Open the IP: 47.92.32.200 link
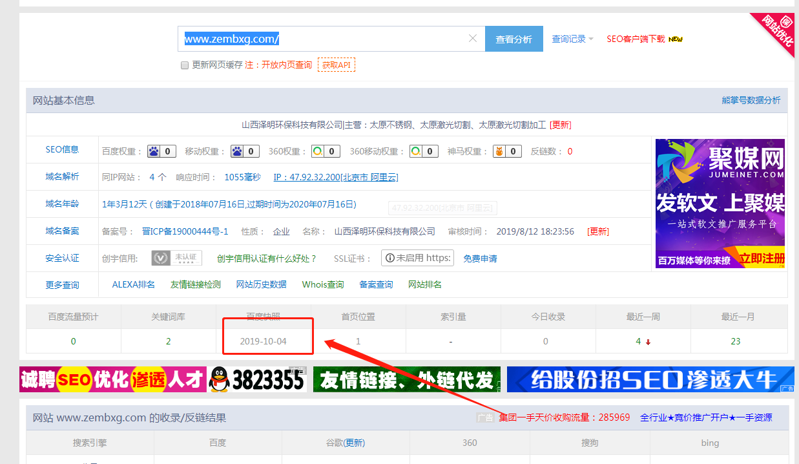The height and width of the screenshot is (464, 799). [336, 177]
